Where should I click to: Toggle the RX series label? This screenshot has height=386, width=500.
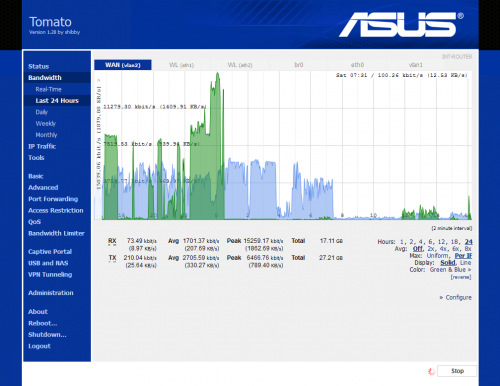112,241
